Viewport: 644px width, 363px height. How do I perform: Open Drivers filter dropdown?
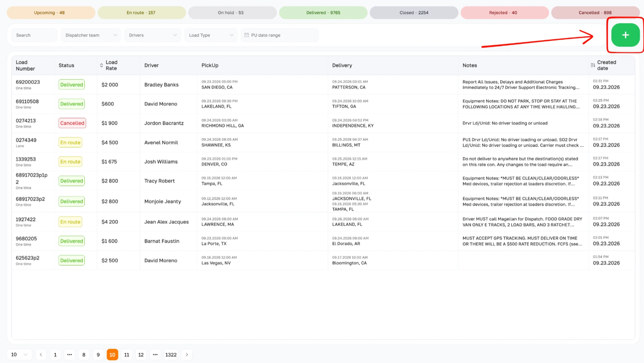point(153,35)
